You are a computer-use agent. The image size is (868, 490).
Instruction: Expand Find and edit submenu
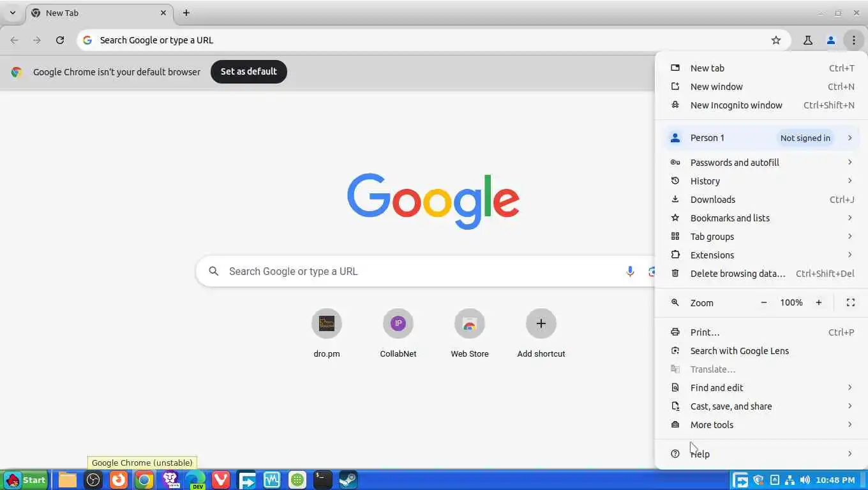coord(761,388)
